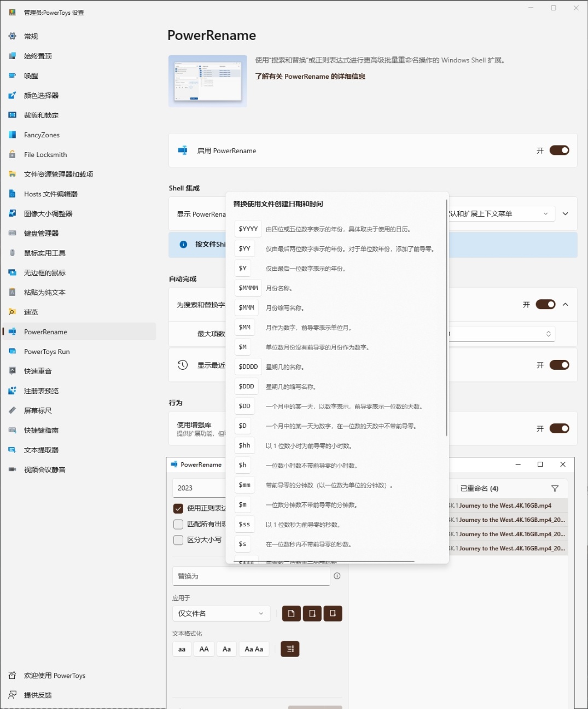This screenshot has height=709, width=588.
Task: Select the $MM month number token
Action: click(x=244, y=327)
